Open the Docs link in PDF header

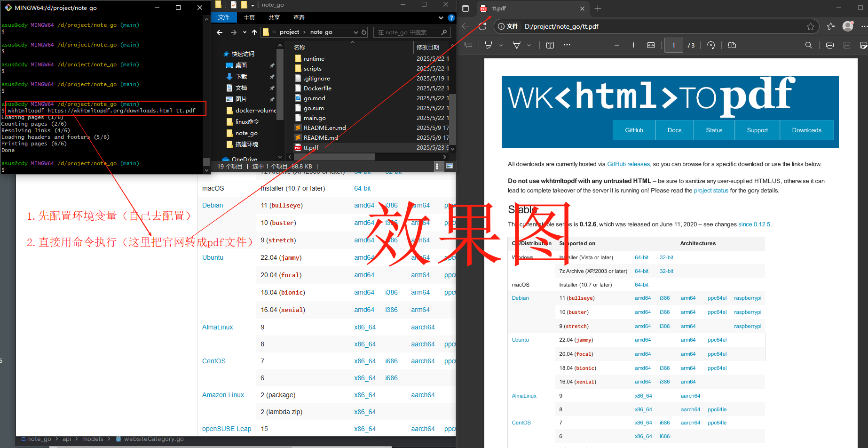coord(674,130)
